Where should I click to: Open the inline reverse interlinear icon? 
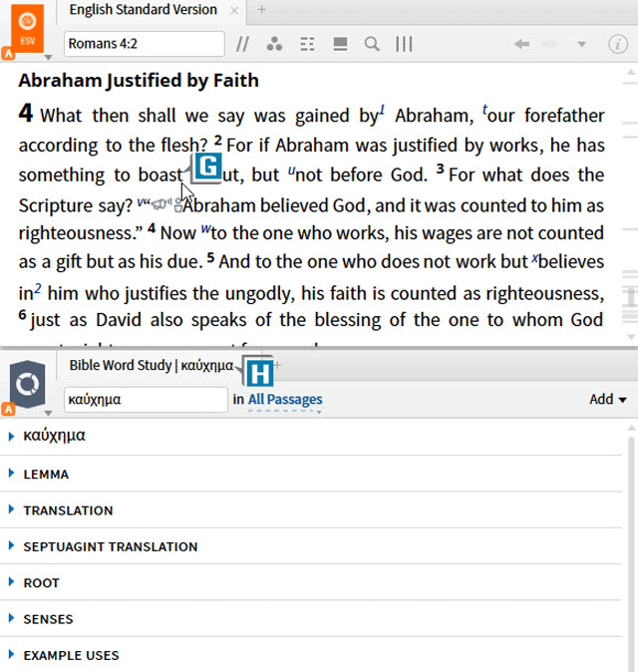coord(340,44)
